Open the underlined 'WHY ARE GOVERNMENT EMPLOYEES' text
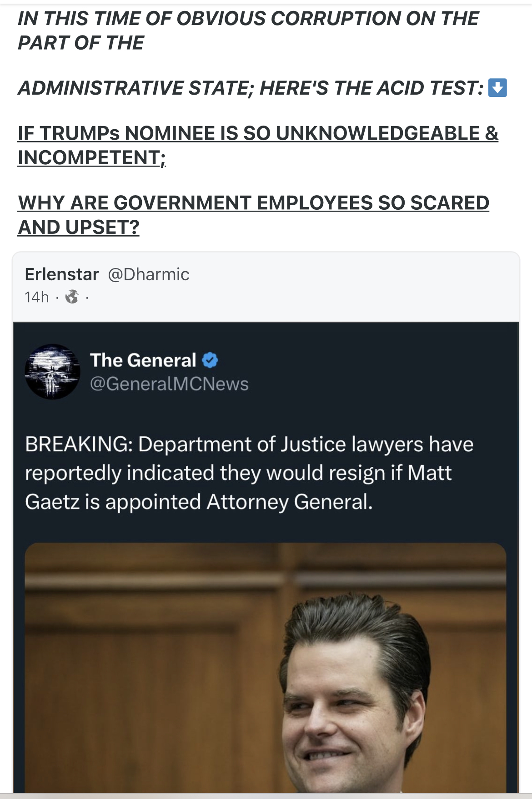532x799 pixels. click(253, 203)
